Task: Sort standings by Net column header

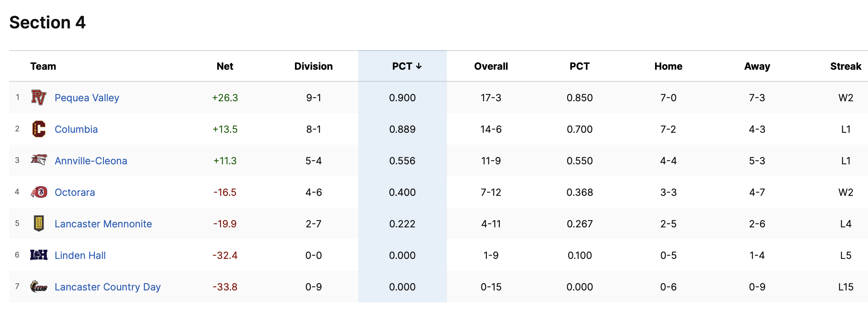Action: coord(225,66)
